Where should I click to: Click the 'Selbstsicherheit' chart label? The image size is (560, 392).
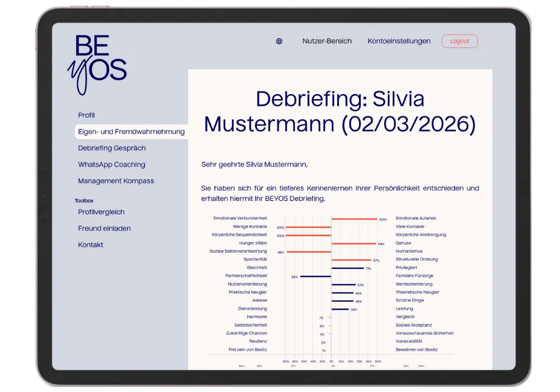point(251,325)
